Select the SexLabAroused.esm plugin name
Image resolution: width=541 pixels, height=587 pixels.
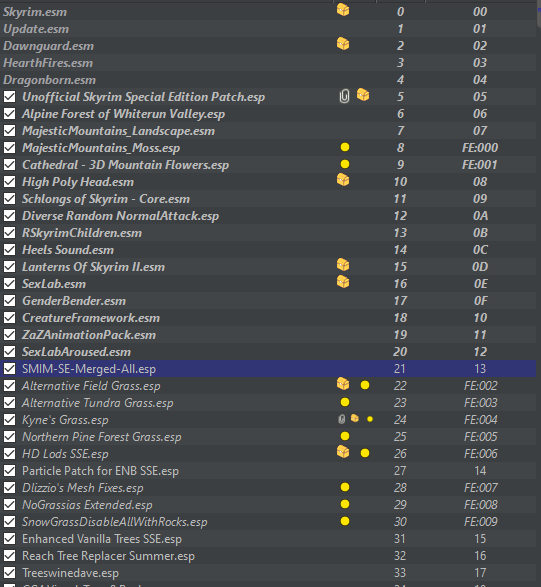click(76, 352)
